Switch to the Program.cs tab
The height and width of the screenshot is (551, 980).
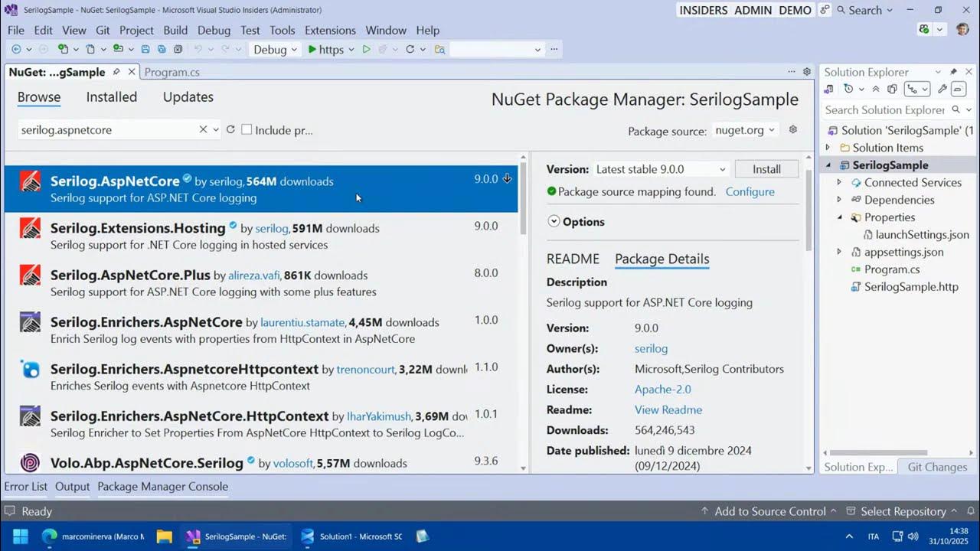[x=172, y=72]
